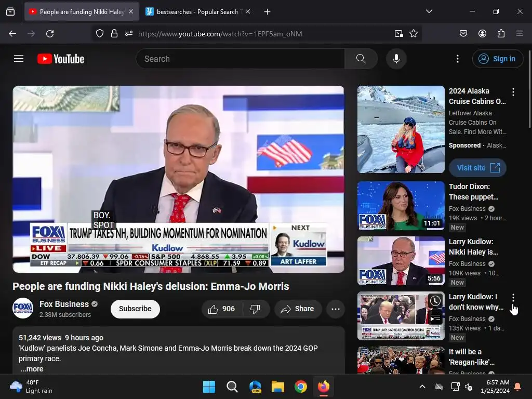Viewport: 532px width, 399px height.
Task: Open Alaska cruise ship ad thumbnail
Action: (401, 129)
